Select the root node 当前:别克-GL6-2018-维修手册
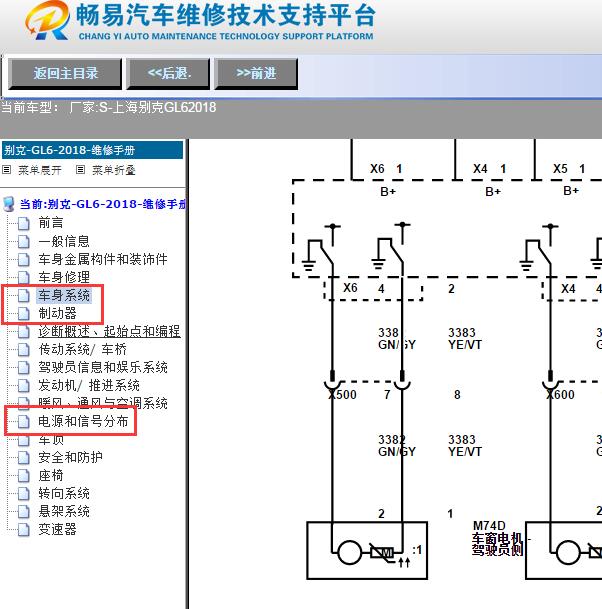The image size is (602, 609). (x=103, y=204)
